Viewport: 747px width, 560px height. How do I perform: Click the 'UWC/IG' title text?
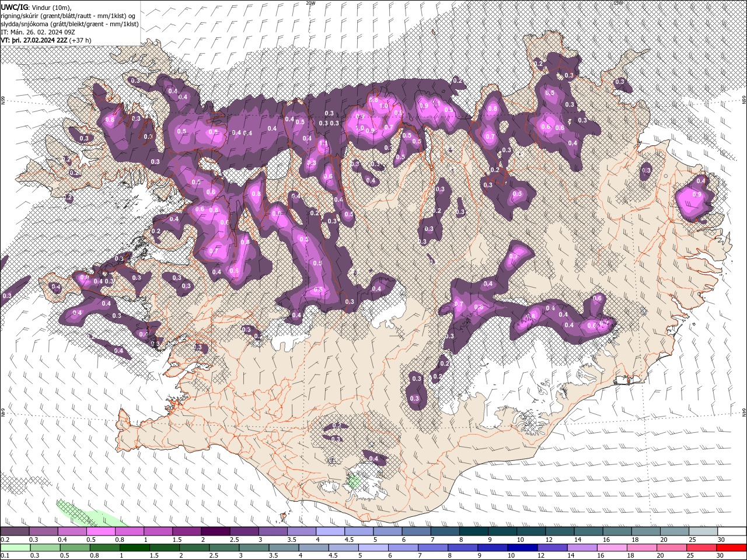tap(14, 6)
